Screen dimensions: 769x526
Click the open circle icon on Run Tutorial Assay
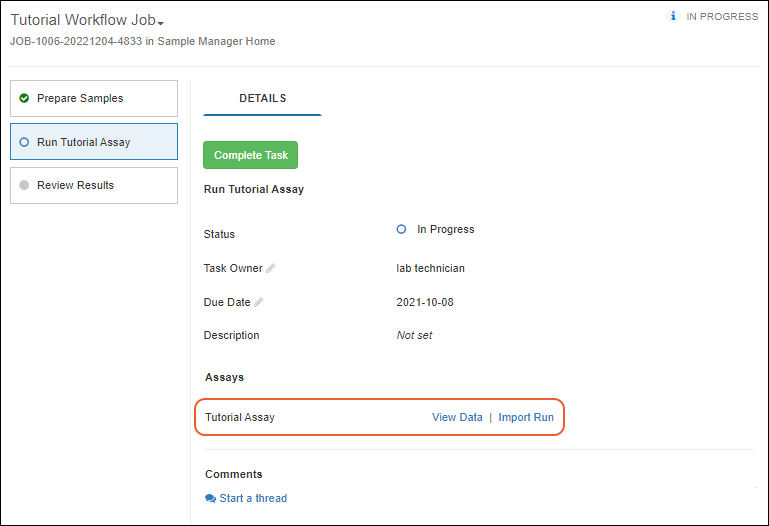tap(24, 142)
